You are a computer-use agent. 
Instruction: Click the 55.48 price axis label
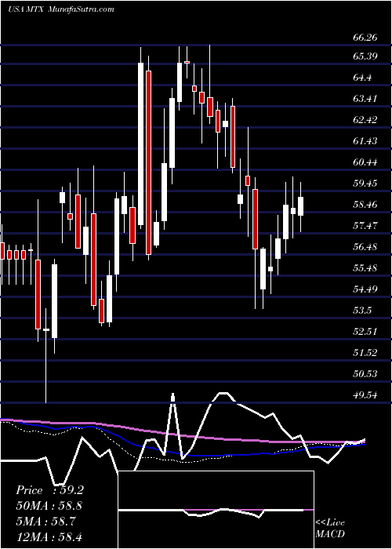pyautogui.click(x=365, y=268)
